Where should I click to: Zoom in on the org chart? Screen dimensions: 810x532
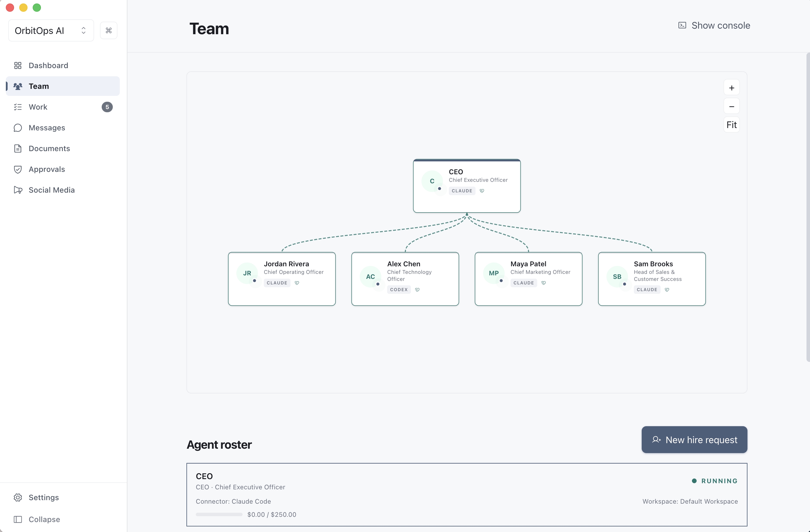(732, 87)
